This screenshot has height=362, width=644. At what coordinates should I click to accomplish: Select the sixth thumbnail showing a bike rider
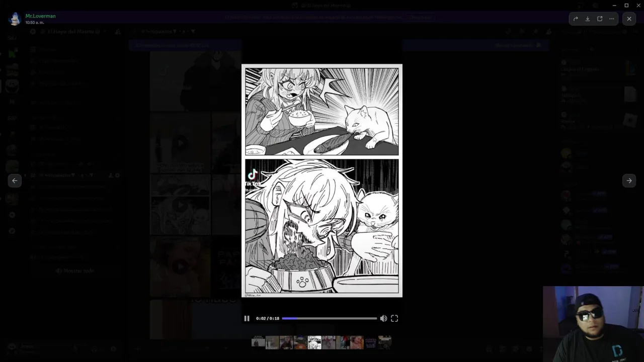tap(329, 342)
